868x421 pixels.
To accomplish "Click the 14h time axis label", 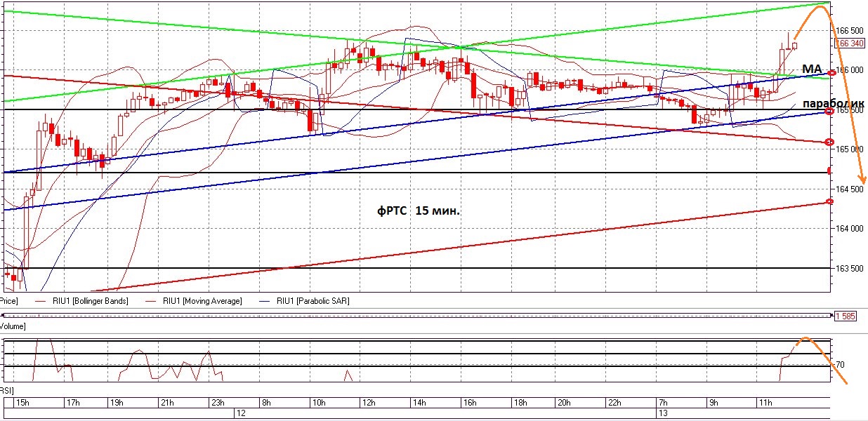I will 419,403.
